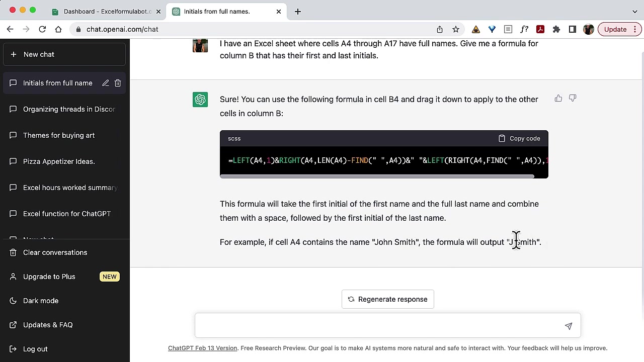This screenshot has height=362, width=644.
Task: Click Upgrade to Plus
Action: tap(64, 277)
